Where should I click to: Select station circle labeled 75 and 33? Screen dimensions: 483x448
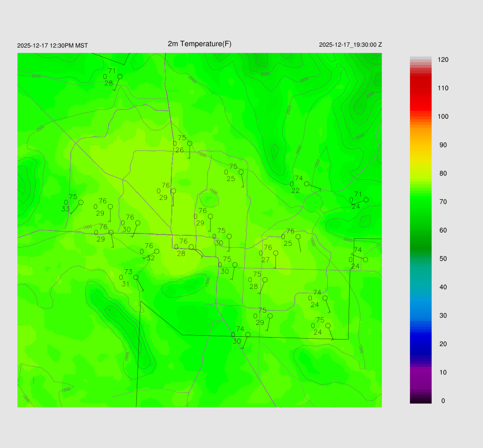coord(81,202)
